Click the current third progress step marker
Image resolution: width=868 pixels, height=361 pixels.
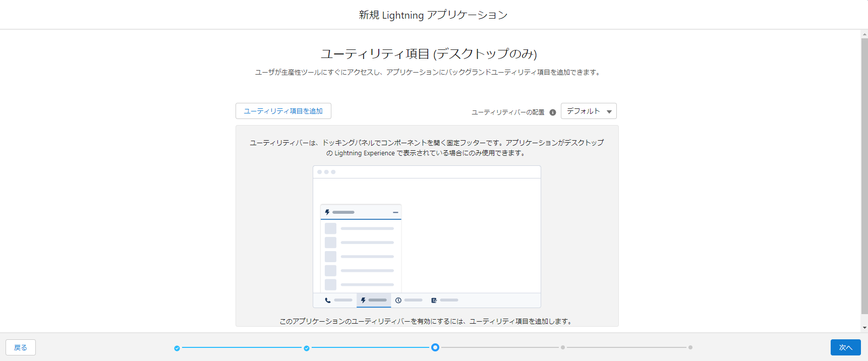[435, 347]
